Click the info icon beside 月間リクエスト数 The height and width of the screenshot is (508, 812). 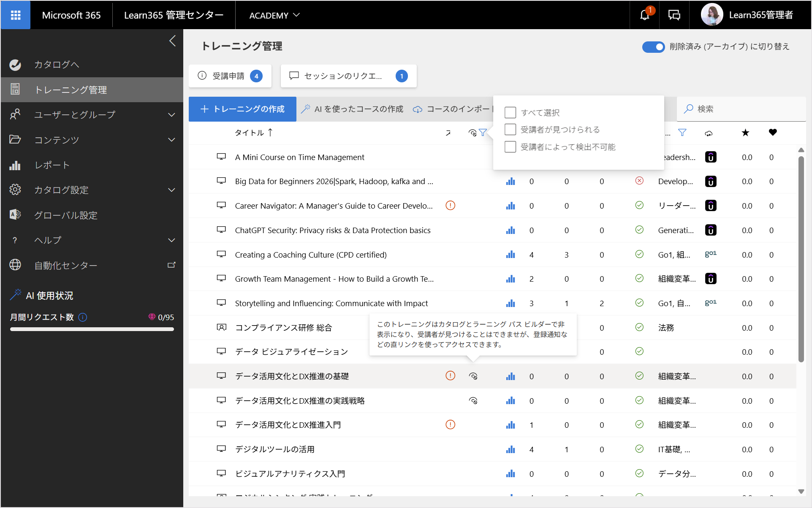coord(83,317)
